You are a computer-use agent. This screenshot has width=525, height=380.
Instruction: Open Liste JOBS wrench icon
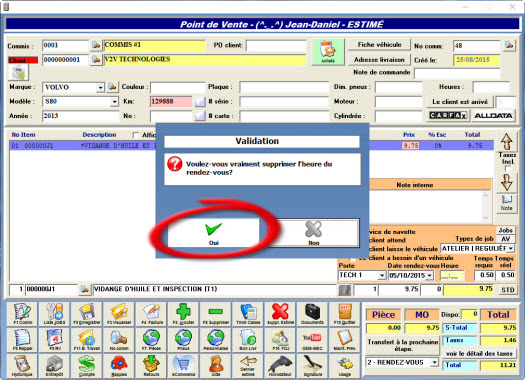tap(54, 314)
